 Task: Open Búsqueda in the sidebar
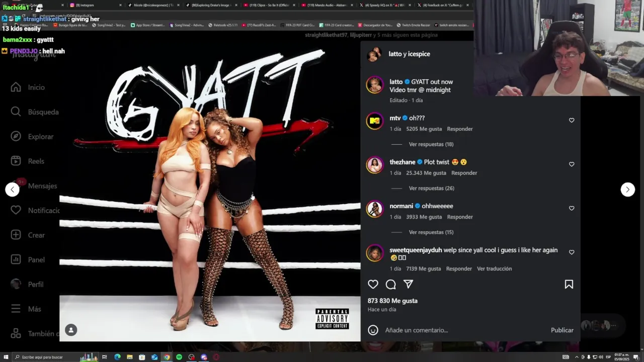pyautogui.click(x=34, y=112)
